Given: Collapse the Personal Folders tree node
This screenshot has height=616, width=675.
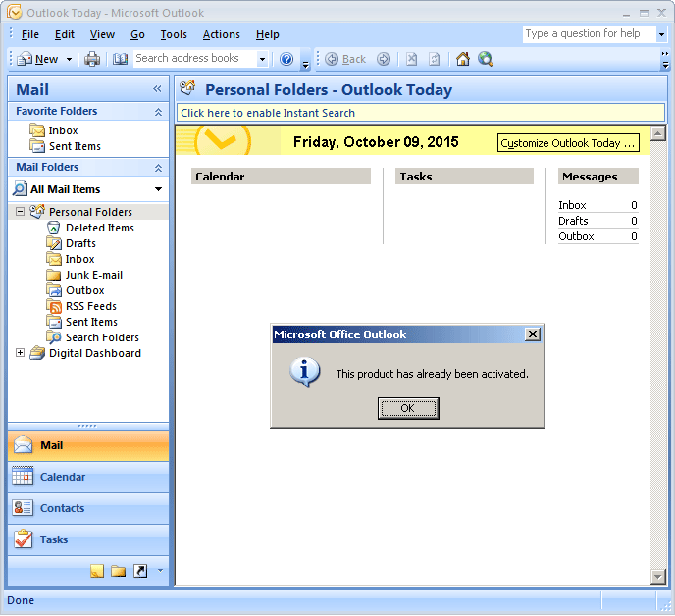Looking at the screenshot, I should coord(20,211).
